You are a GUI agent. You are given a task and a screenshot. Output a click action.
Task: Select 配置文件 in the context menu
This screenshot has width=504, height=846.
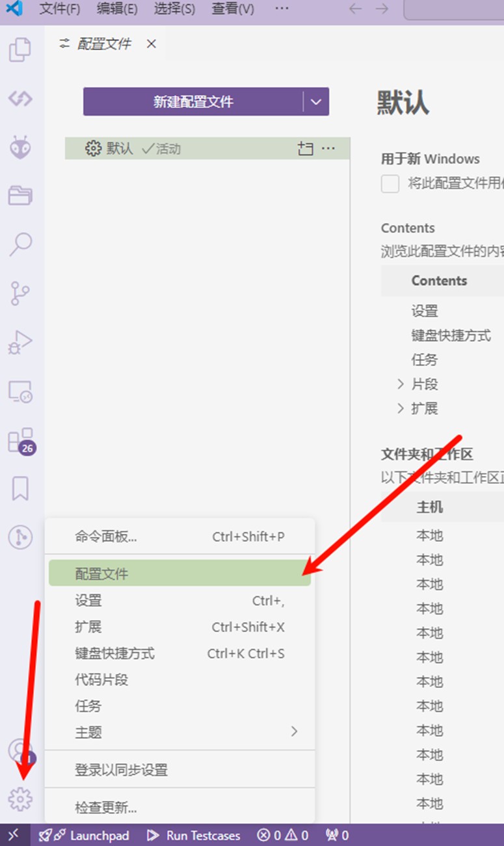(179, 574)
